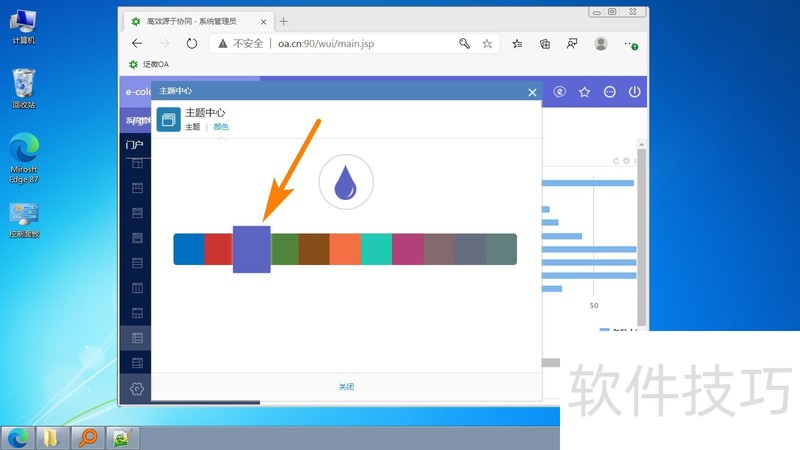Open the 泛微OA bookmark
800x450 pixels.
click(x=148, y=64)
